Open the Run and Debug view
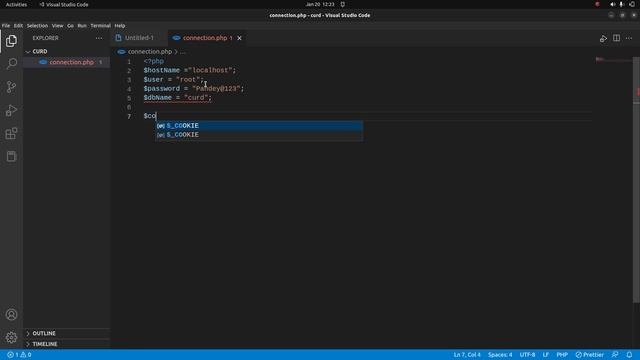The width and height of the screenshot is (640, 360). (x=11, y=110)
